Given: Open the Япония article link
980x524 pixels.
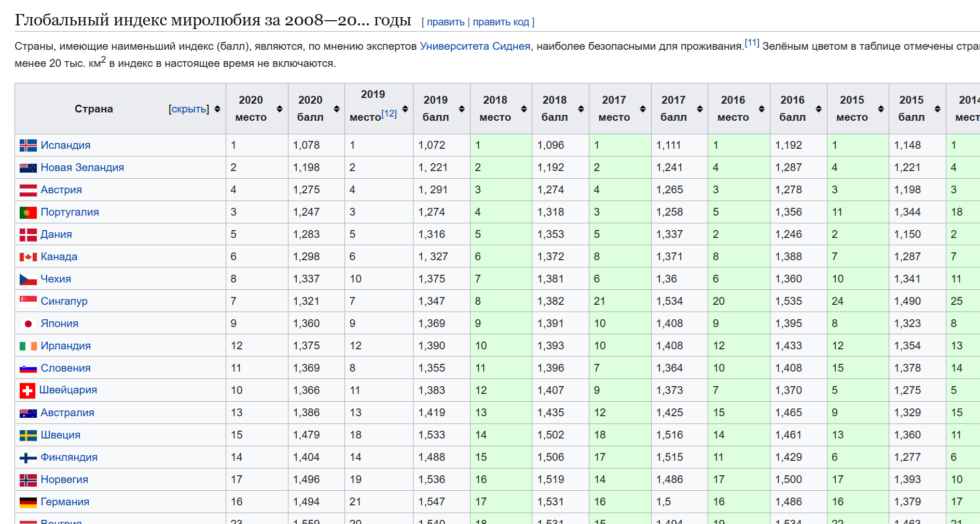Looking at the screenshot, I should tap(59, 323).
